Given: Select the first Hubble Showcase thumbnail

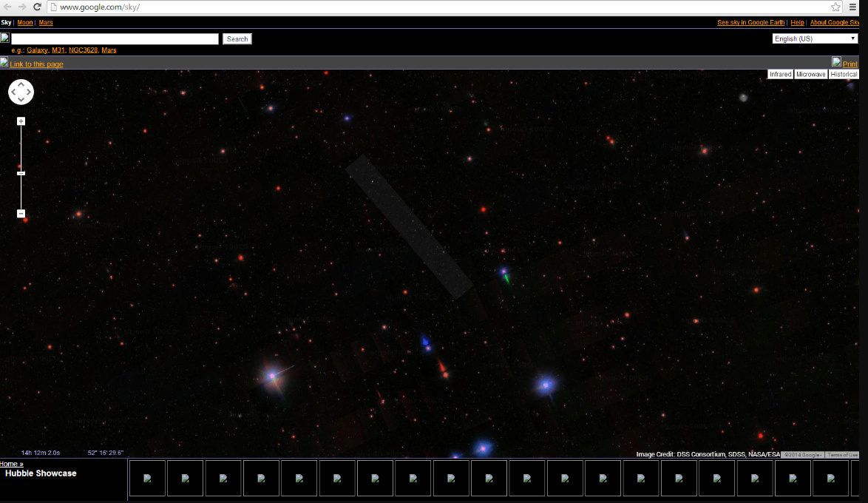Looking at the screenshot, I should pyautogui.click(x=147, y=479).
